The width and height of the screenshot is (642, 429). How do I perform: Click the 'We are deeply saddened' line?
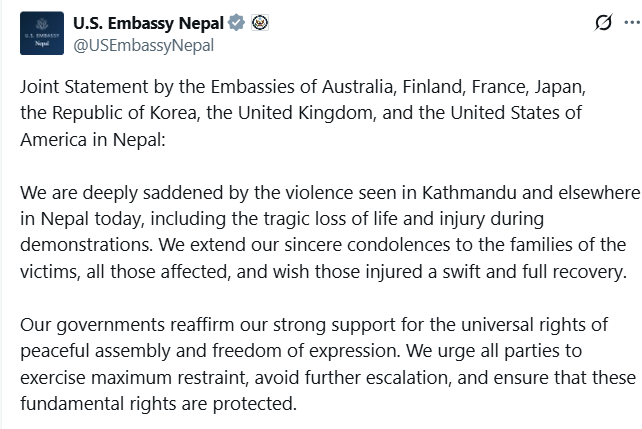[x=330, y=193]
